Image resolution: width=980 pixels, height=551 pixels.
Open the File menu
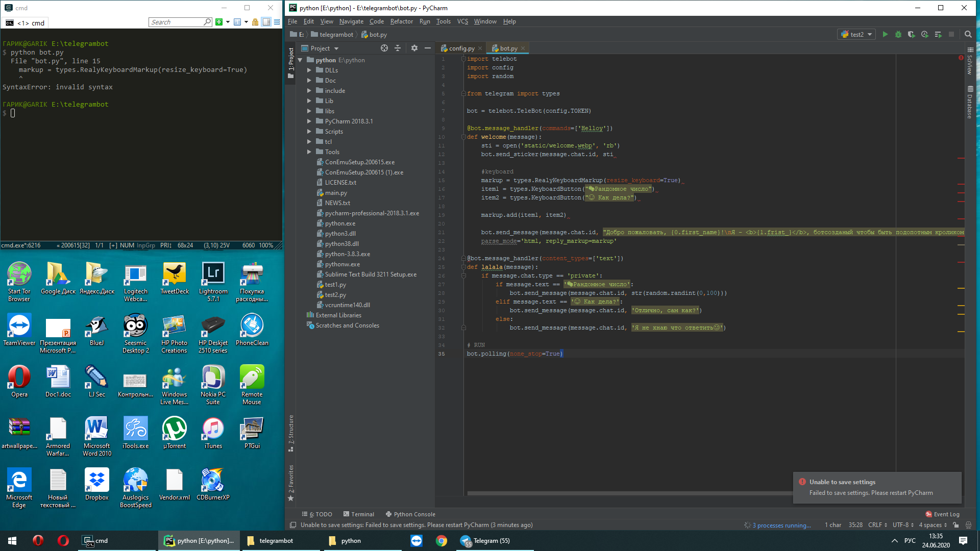(292, 21)
